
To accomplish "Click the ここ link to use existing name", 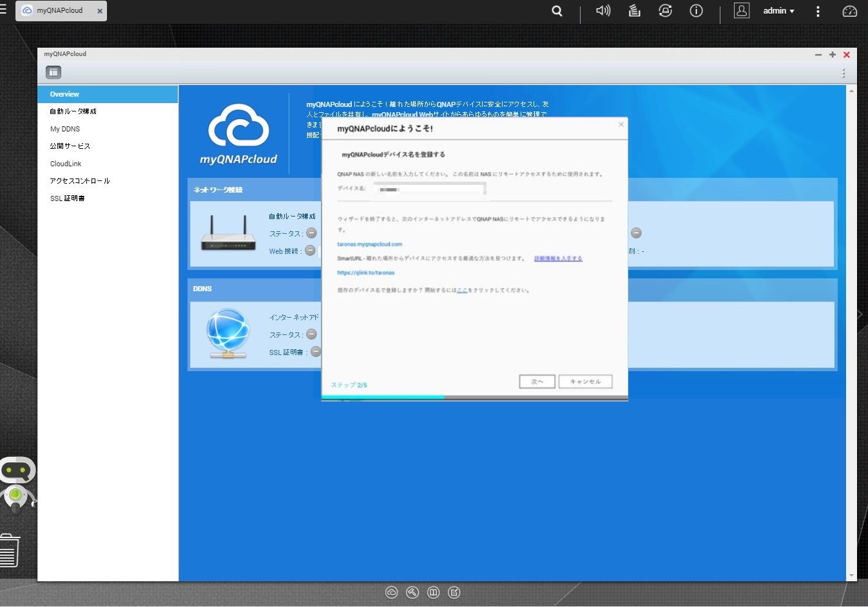I will pos(462,290).
